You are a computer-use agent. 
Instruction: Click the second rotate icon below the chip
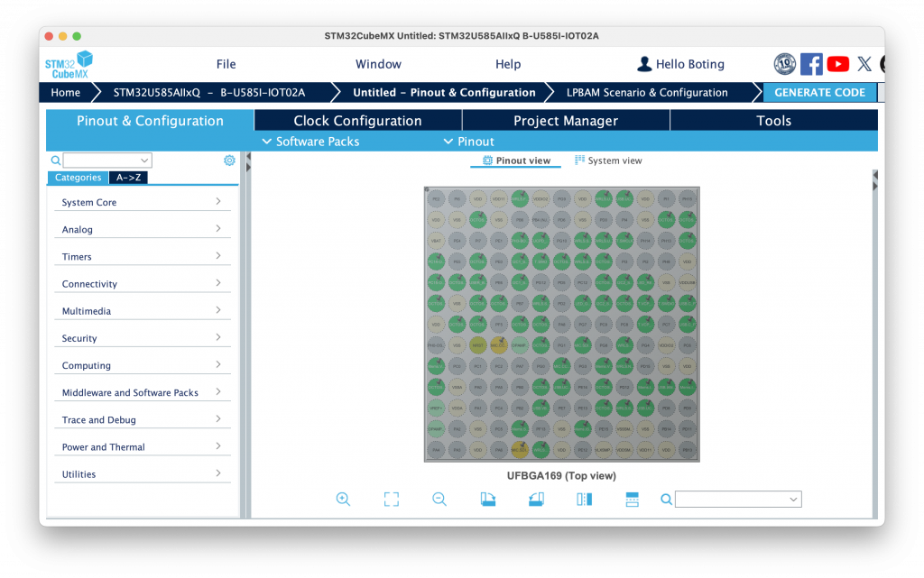pos(536,500)
